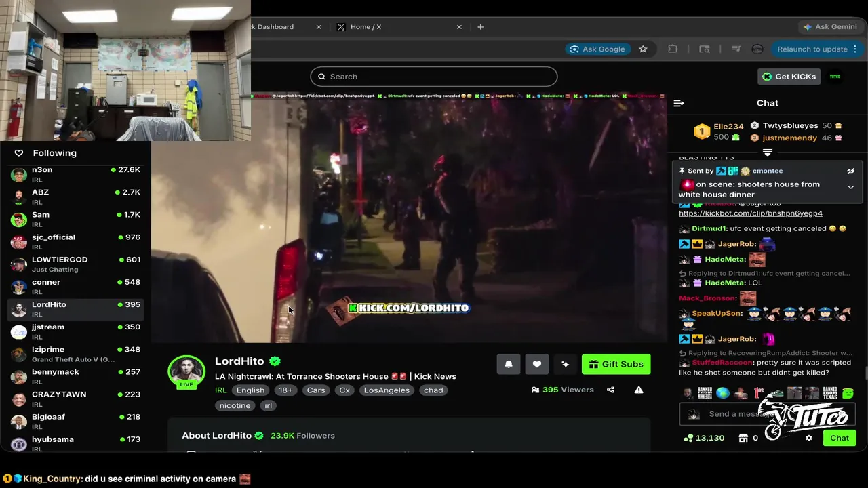Open the chat shop icon
The image size is (868, 488).
[743, 438]
